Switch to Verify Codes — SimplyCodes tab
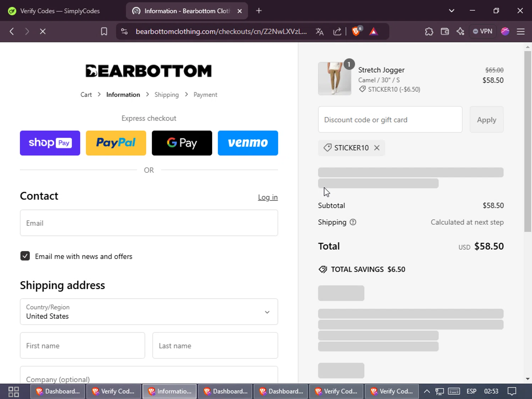The height and width of the screenshot is (399, 532). [60, 11]
